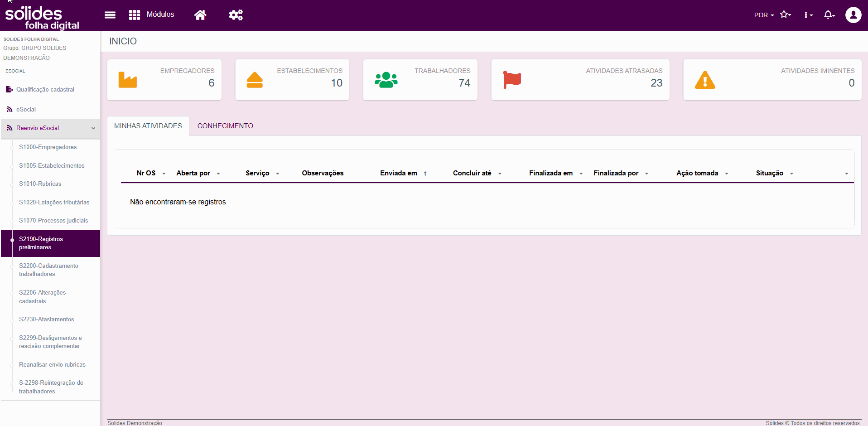Open notifications bell
The image size is (868, 426).
click(x=829, y=15)
